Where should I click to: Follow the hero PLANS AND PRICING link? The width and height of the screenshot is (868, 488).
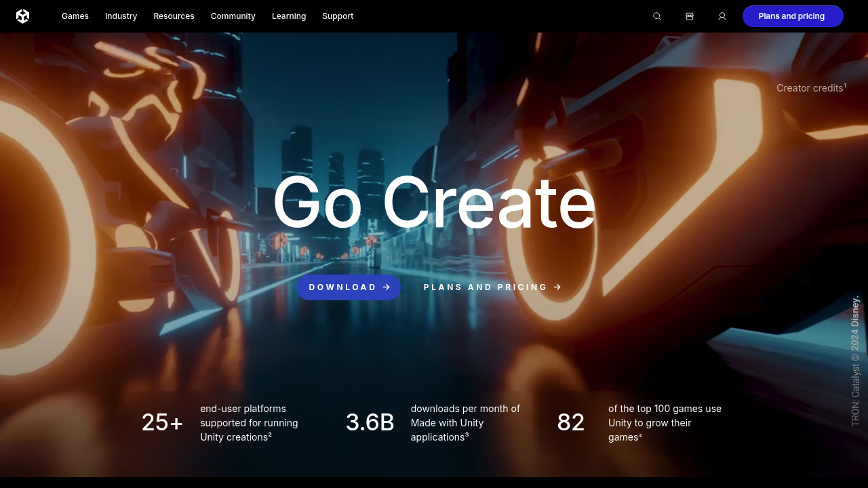click(492, 287)
